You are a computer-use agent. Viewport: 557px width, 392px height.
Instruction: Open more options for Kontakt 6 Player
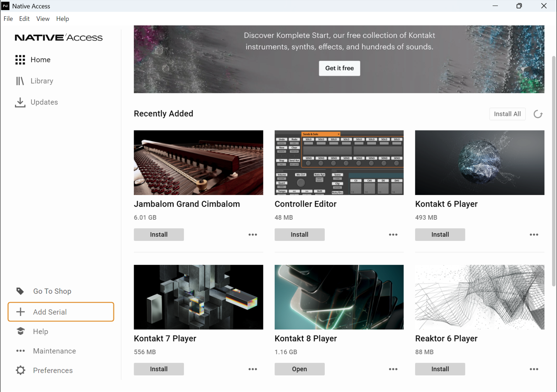click(534, 234)
